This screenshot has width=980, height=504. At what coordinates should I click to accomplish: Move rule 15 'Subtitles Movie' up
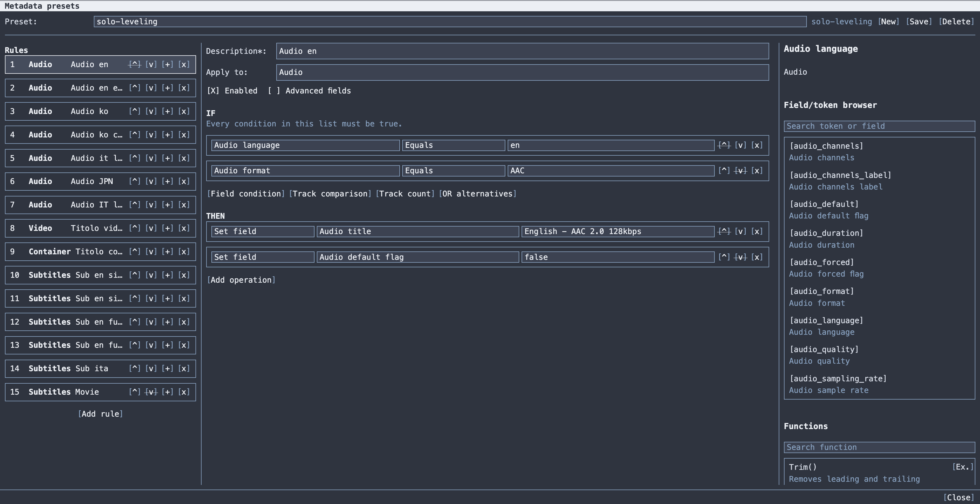(x=135, y=392)
